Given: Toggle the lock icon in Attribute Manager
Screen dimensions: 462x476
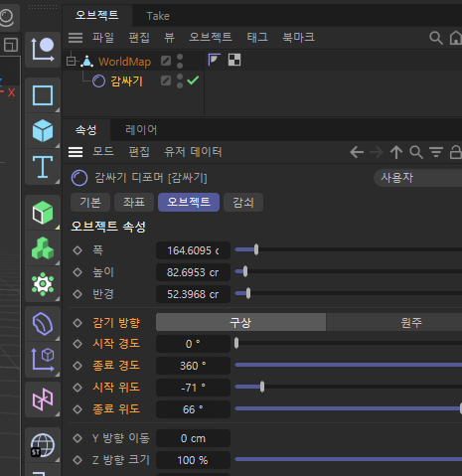Looking at the screenshot, I should 456,152.
